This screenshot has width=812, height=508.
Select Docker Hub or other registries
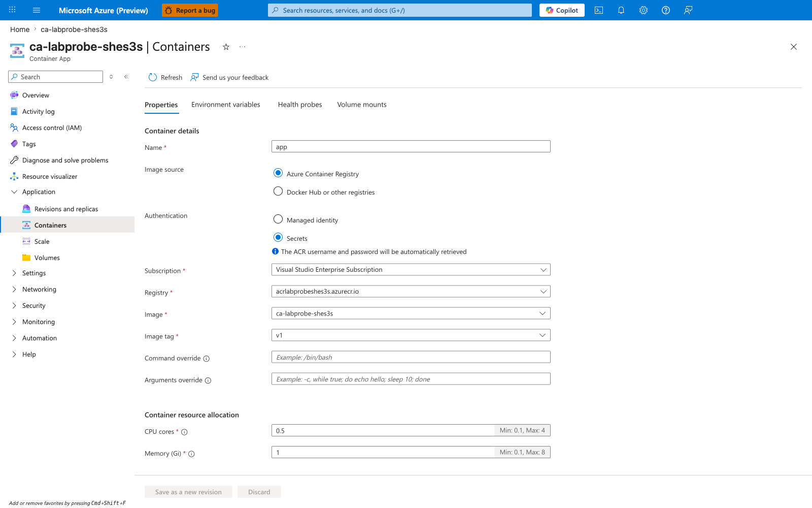(278, 192)
